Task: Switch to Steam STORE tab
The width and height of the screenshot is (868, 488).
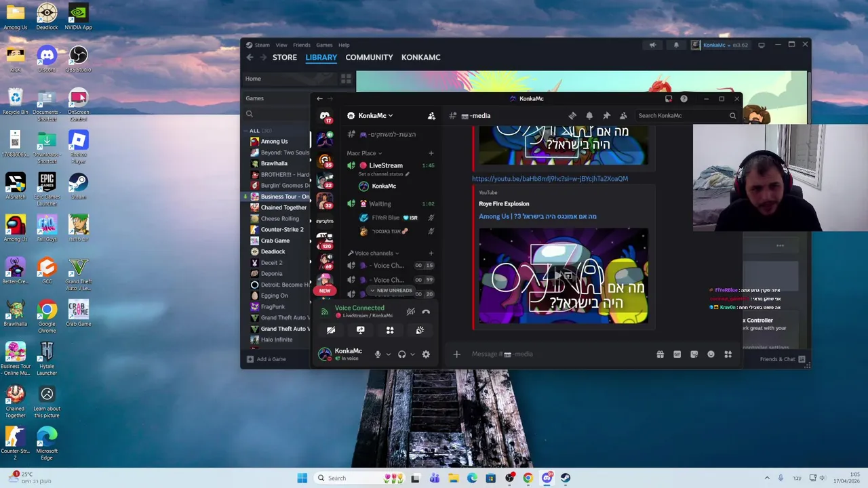Action: click(x=285, y=58)
